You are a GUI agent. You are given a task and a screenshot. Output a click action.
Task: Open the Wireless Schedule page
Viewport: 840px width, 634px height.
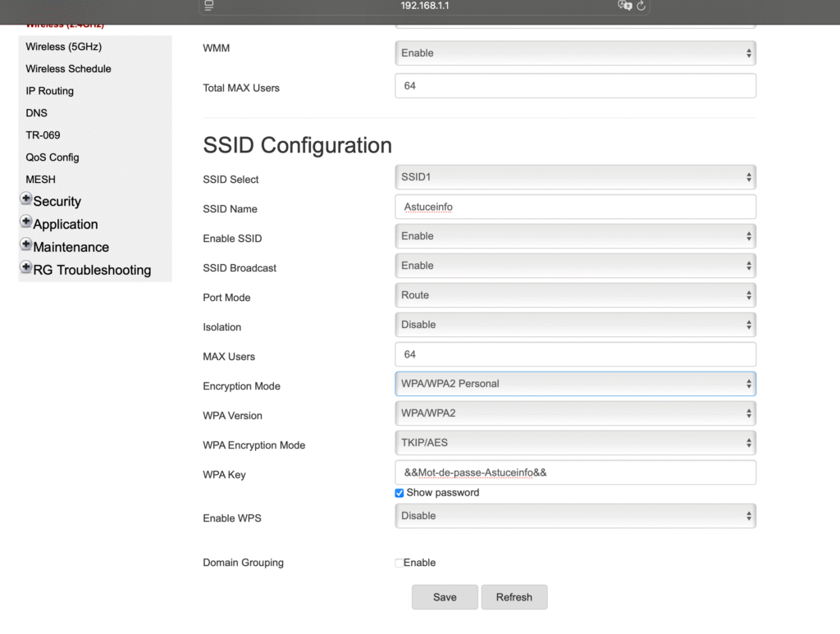click(x=69, y=69)
